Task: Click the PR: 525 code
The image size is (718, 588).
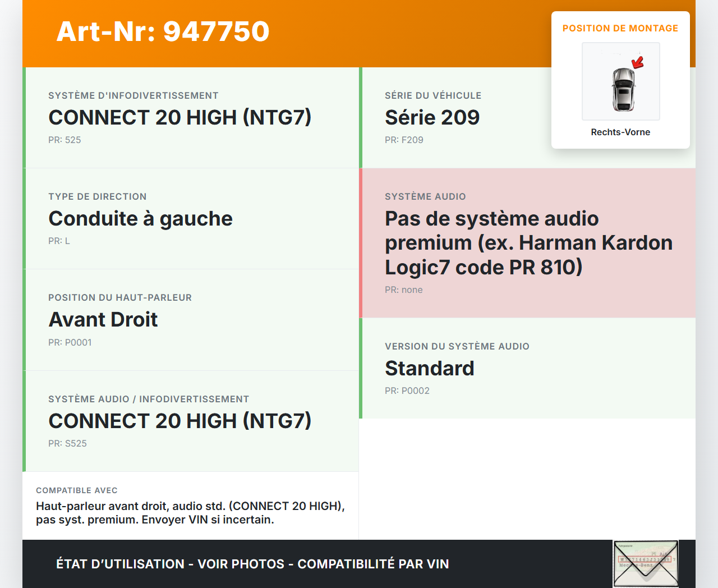Action: tap(65, 140)
